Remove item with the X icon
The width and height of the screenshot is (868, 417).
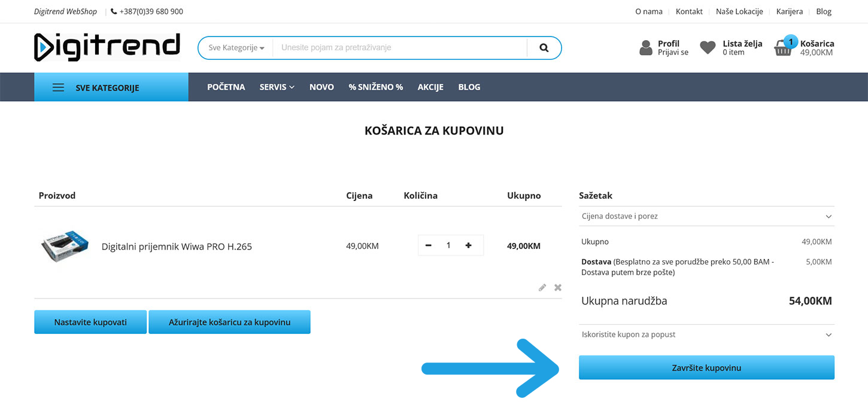(x=558, y=288)
